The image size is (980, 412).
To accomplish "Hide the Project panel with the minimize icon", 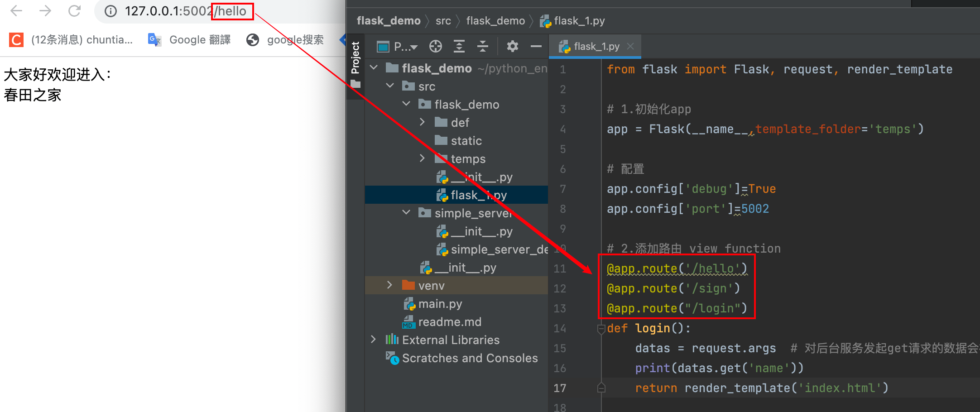I will point(536,46).
